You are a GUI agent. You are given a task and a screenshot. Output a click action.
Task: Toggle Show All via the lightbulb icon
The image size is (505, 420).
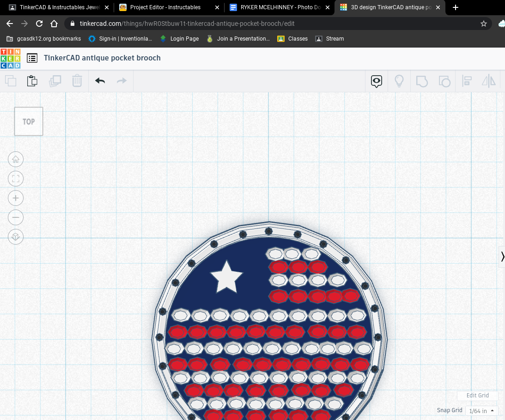click(x=399, y=81)
